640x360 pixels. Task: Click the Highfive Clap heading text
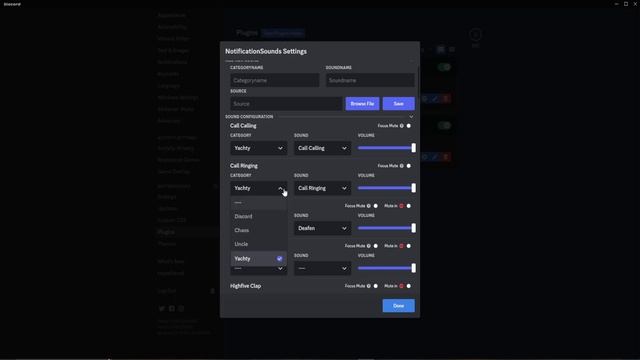click(x=245, y=286)
